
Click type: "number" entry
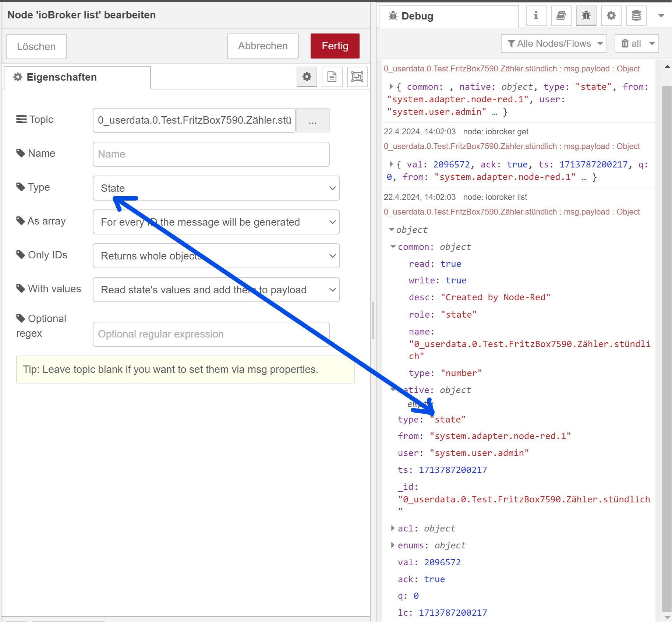(x=445, y=373)
